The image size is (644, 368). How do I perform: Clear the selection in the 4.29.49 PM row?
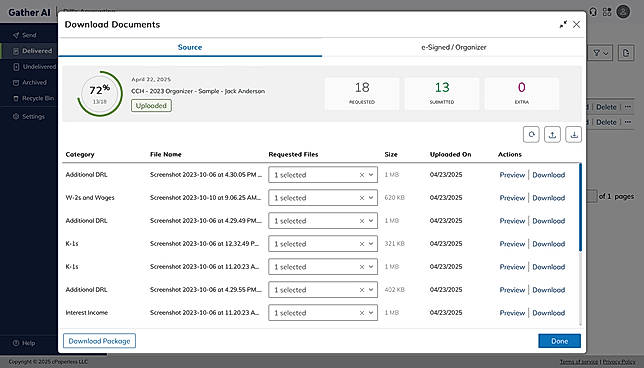click(x=362, y=221)
